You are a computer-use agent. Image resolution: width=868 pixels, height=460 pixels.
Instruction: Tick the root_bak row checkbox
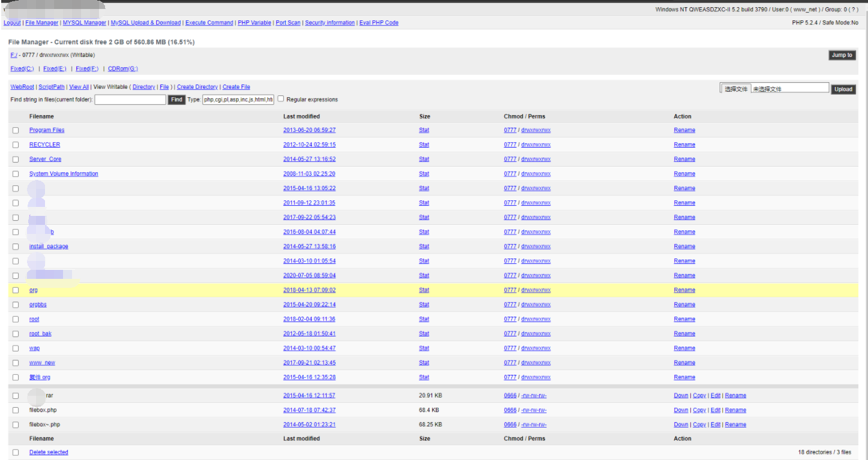tap(16, 333)
